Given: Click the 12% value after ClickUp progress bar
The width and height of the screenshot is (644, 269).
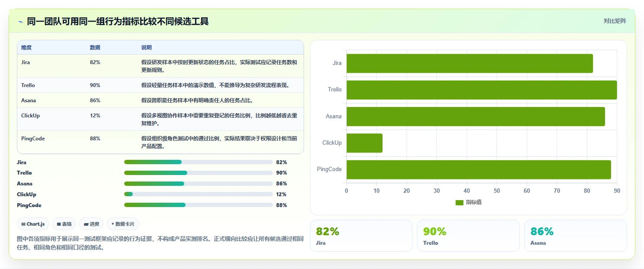Looking at the screenshot, I should (x=282, y=194).
